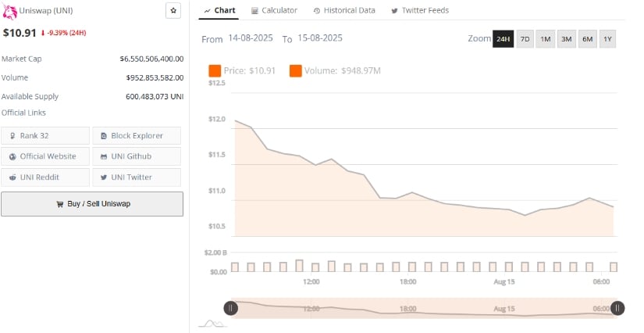The height and width of the screenshot is (333, 644).
Task: Open the Official Website link
Action: pyautogui.click(x=45, y=156)
